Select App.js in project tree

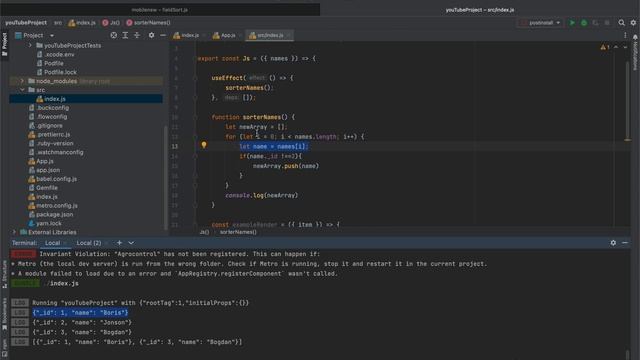44,161
